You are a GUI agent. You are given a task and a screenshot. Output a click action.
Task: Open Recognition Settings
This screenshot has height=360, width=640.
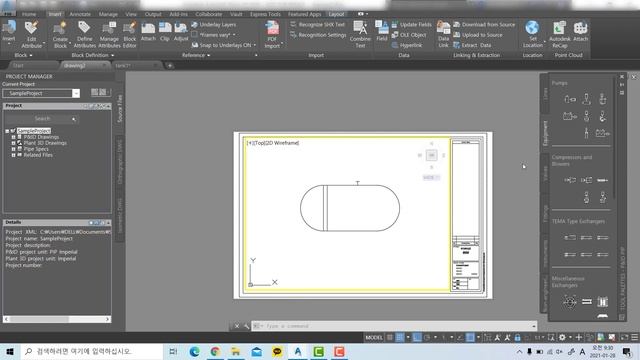tap(318, 35)
